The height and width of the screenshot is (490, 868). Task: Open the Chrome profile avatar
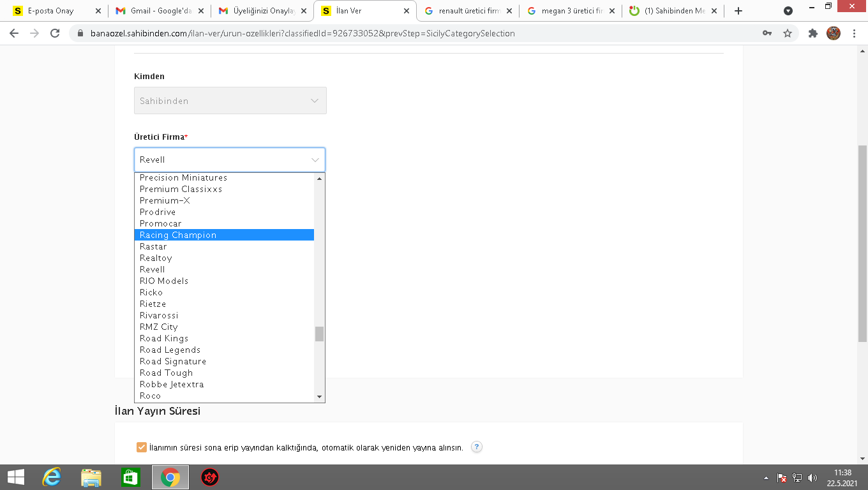tap(834, 33)
